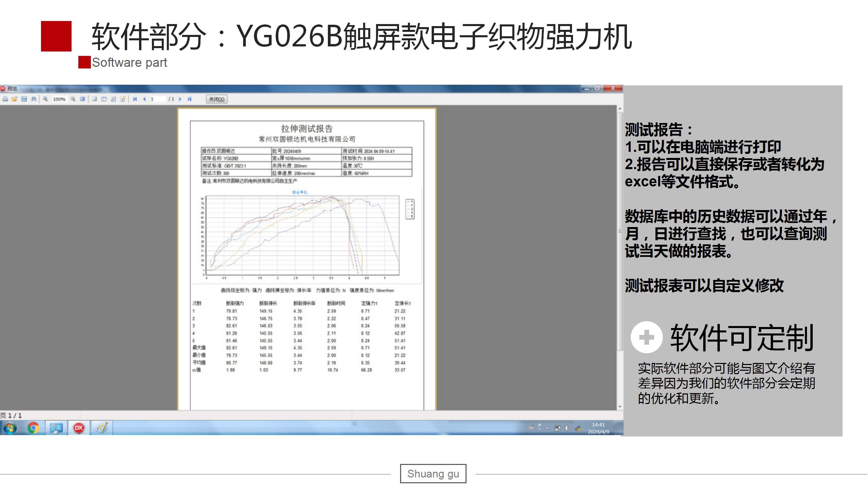
Task: Go to the next page arrow
Action: pos(180,99)
